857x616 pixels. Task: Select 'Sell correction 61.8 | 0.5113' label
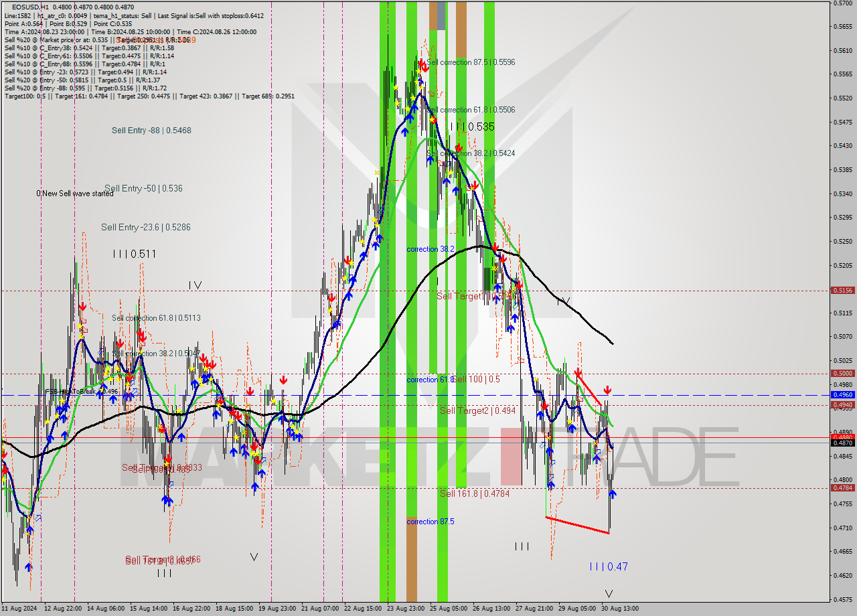point(156,318)
